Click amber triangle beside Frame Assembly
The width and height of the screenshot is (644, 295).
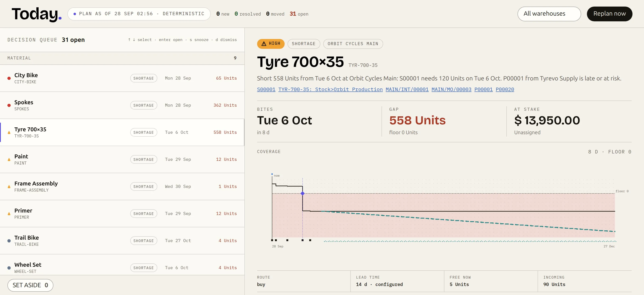pyautogui.click(x=9, y=187)
